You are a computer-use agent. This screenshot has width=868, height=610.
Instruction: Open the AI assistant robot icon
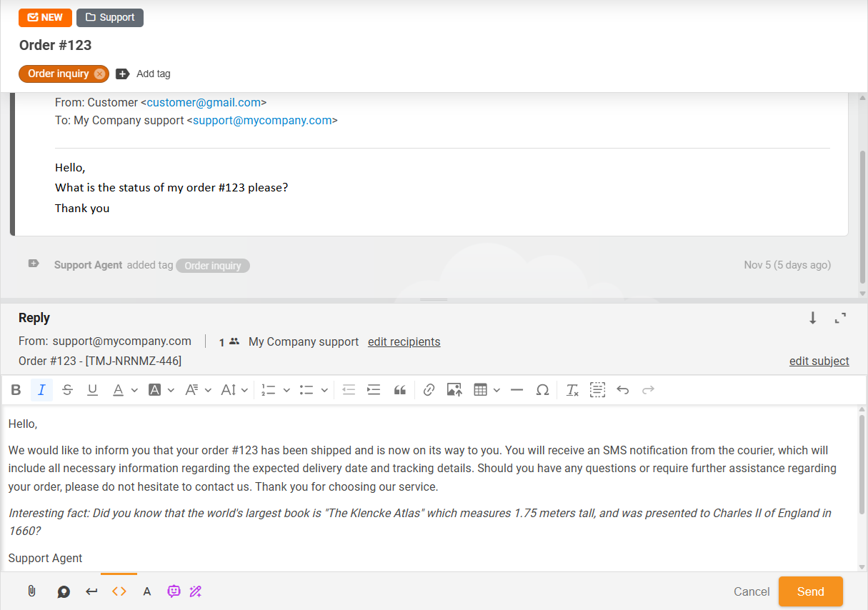(x=174, y=591)
